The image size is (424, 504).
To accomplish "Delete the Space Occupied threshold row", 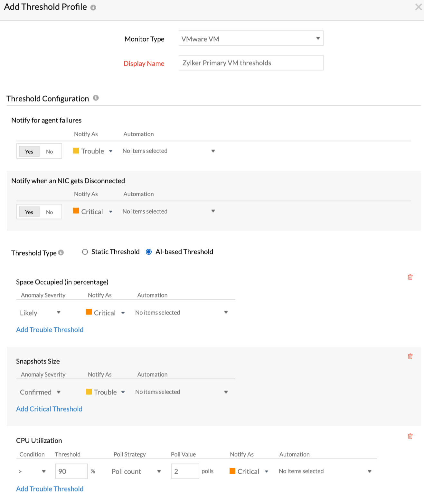I will [410, 277].
